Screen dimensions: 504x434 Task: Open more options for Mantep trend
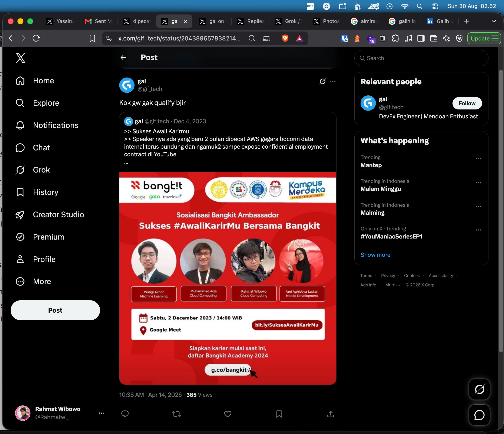pyautogui.click(x=478, y=159)
